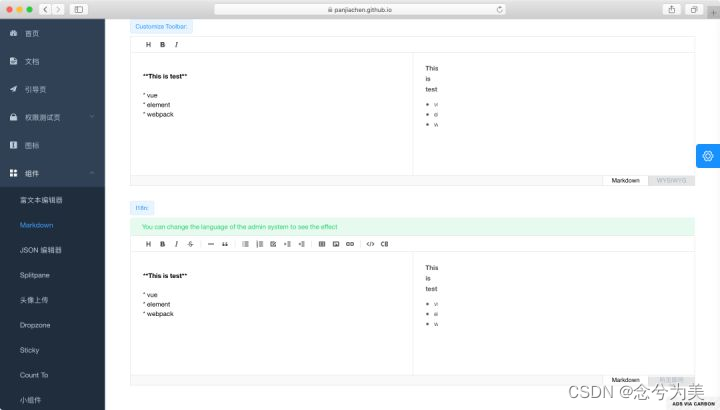The height and width of the screenshot is (410, 720).
Task: Go back in Safari
Action: pyautogui.click(x=45, y=10)
